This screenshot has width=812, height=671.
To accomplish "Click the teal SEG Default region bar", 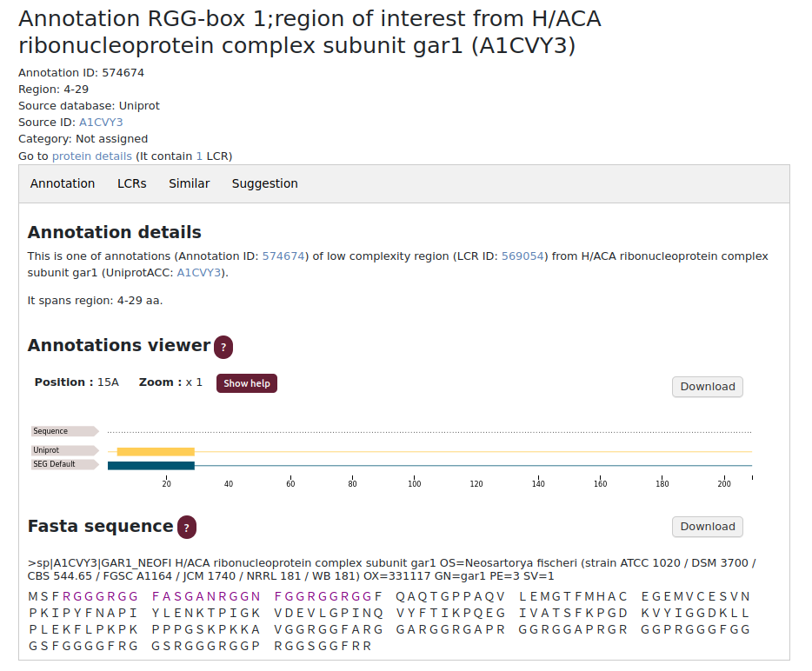I will pos(151,466).
